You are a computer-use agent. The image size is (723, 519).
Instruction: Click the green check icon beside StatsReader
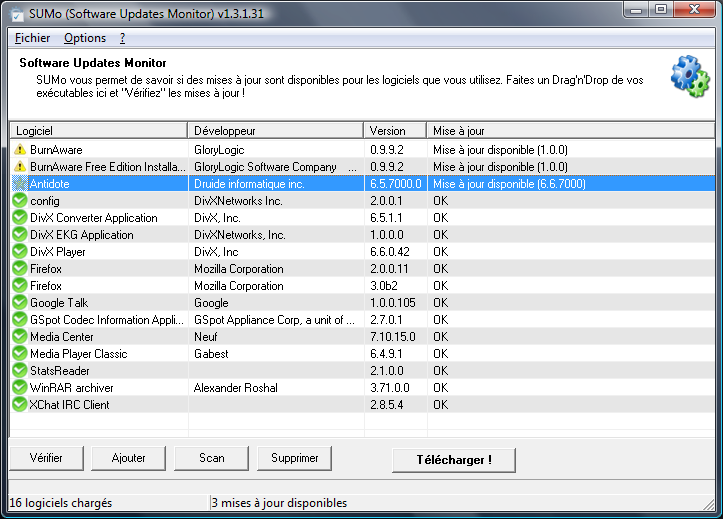(x=20, y=370)
